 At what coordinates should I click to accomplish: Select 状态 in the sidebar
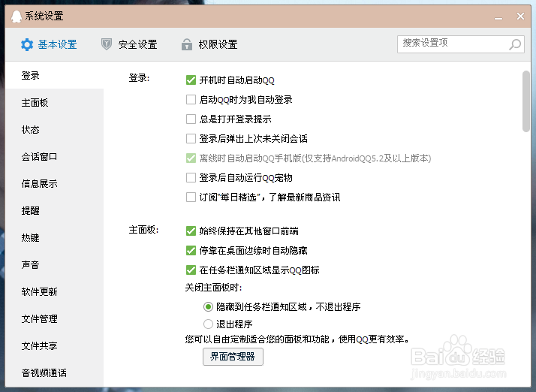point(54,129)
